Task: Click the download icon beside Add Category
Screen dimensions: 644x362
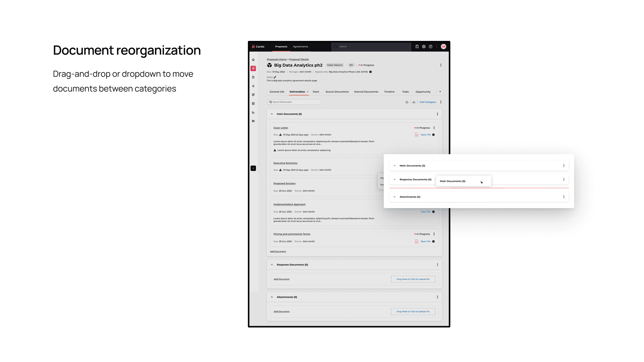Action: (x=414, y=102)
